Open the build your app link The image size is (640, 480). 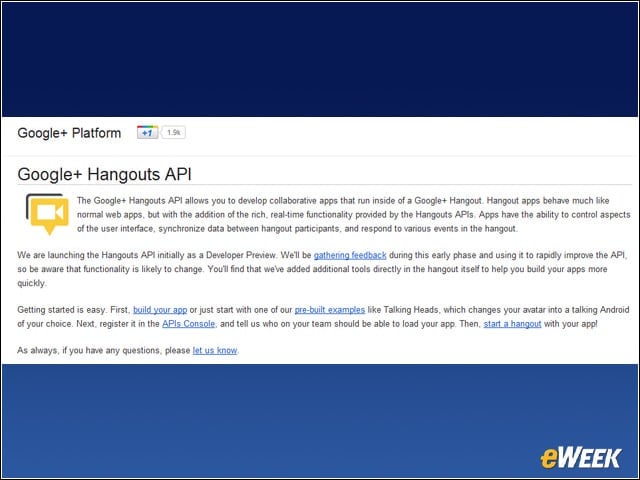click(160, 310)
